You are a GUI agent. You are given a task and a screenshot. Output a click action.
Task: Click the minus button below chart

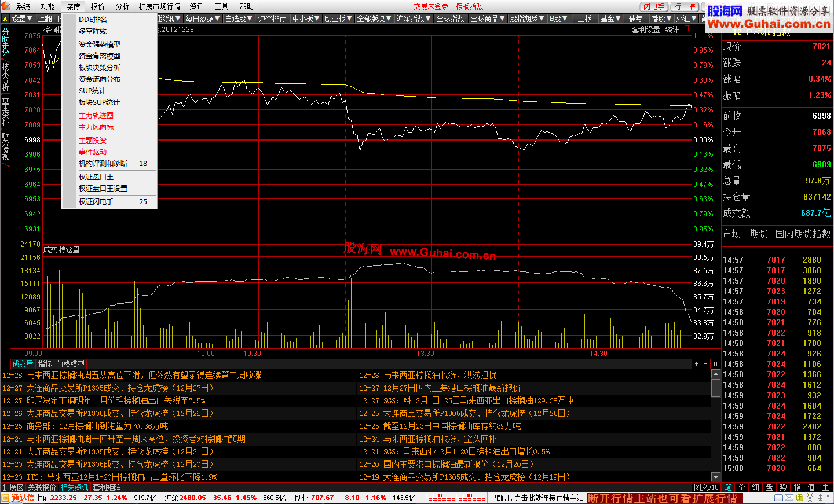pos(705,364)
